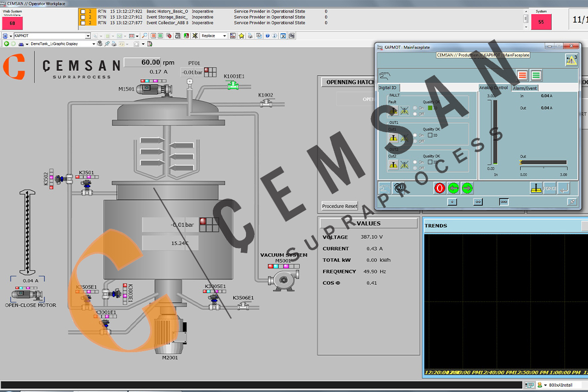Open the red alarm list in faceplate header
Screen dimensions: 588x392
tap(522, 75)
